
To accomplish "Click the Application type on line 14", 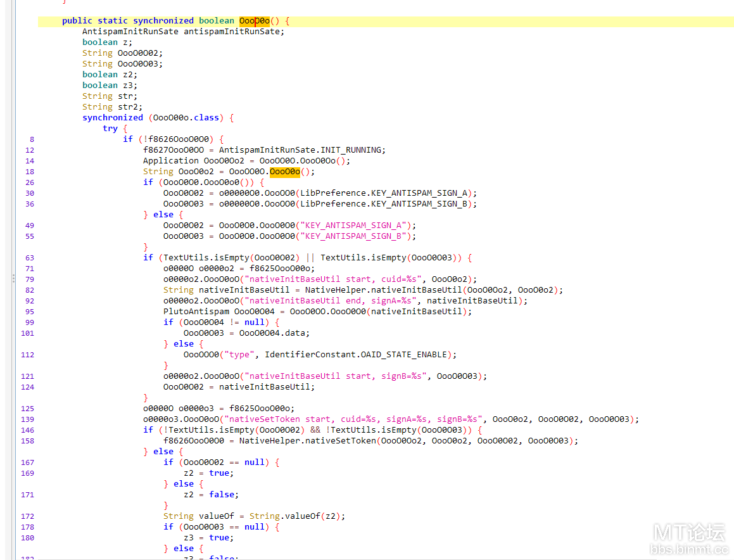I will [x=171, y=161].
